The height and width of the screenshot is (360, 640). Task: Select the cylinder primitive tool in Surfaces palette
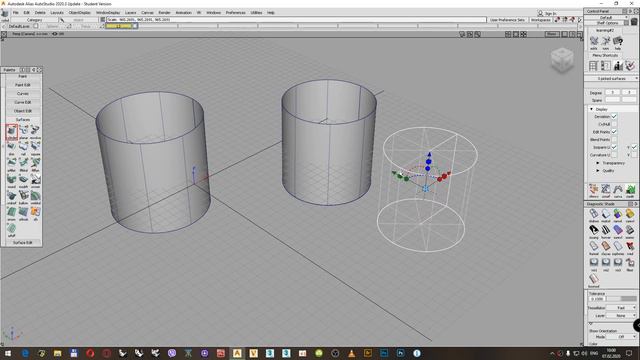[11, 131]
